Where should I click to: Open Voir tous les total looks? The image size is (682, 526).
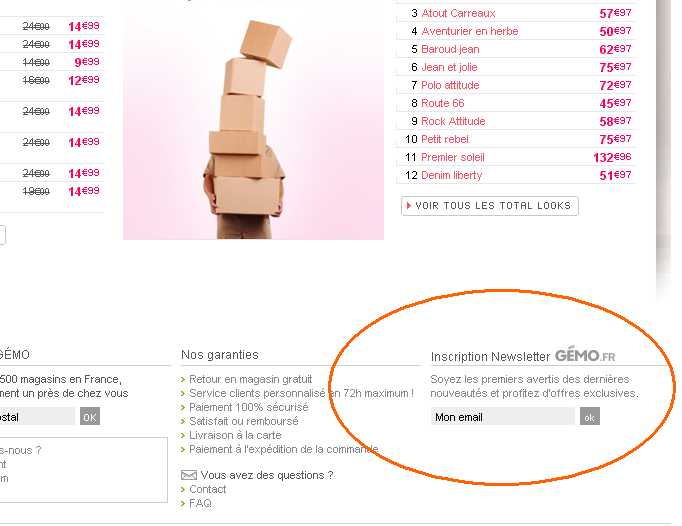490,206
